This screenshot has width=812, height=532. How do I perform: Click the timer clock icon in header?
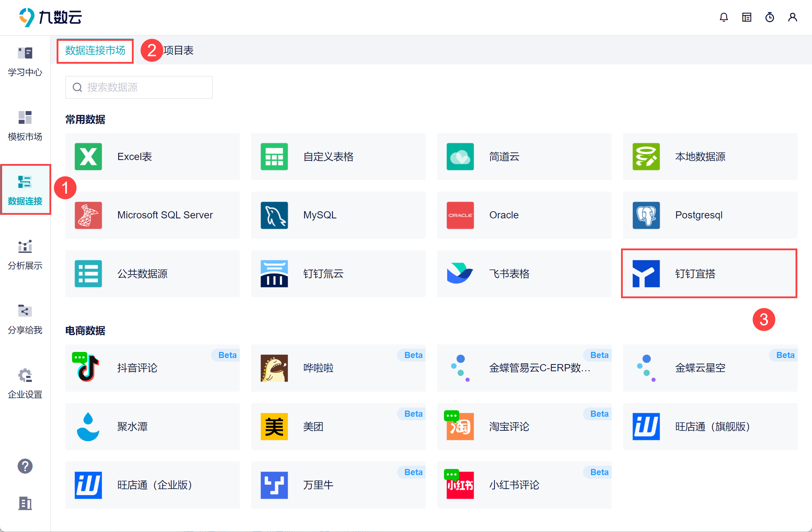click(x=770, y=17)
